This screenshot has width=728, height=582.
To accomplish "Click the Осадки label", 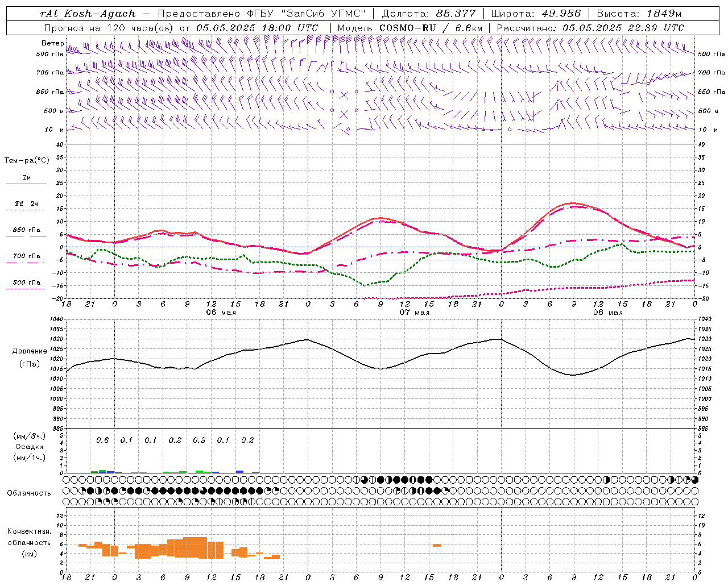I will [x=30, y=447].
